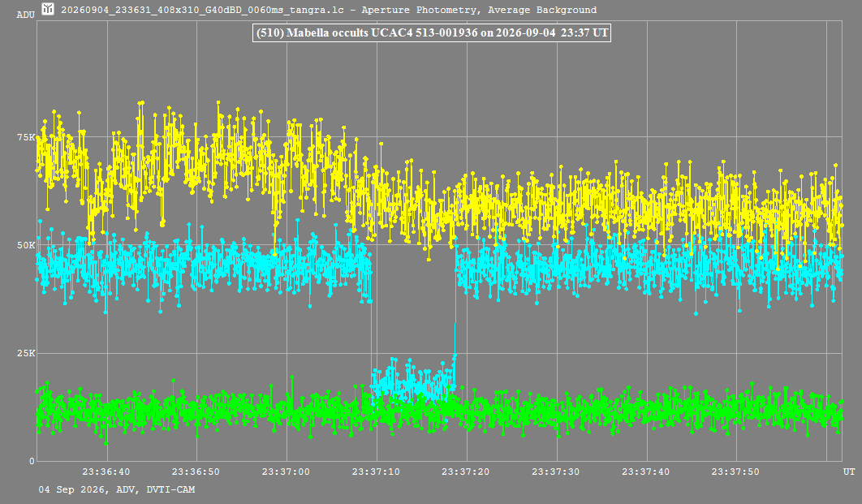
Task: Click the footer text with date and DVTI-CAM
Action: point(117,489)
